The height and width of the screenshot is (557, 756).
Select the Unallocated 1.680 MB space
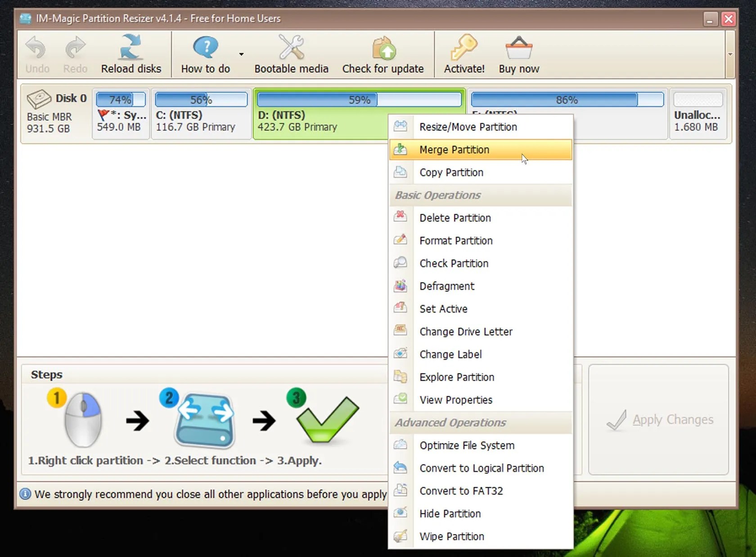698,113
